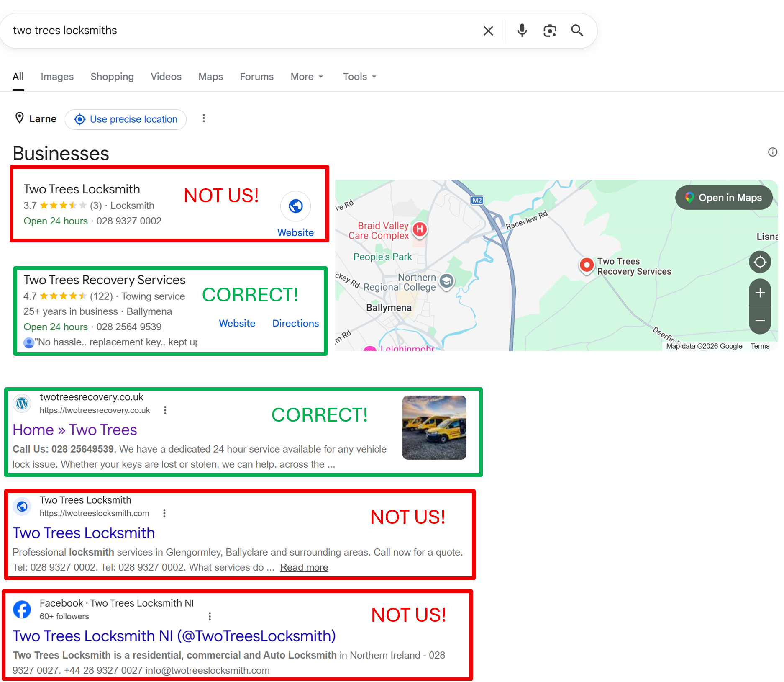The height and width of the screenshot is (682, 784).
Task: Get Directions to Two Trees Recovery Services
Action: [296, 323]
